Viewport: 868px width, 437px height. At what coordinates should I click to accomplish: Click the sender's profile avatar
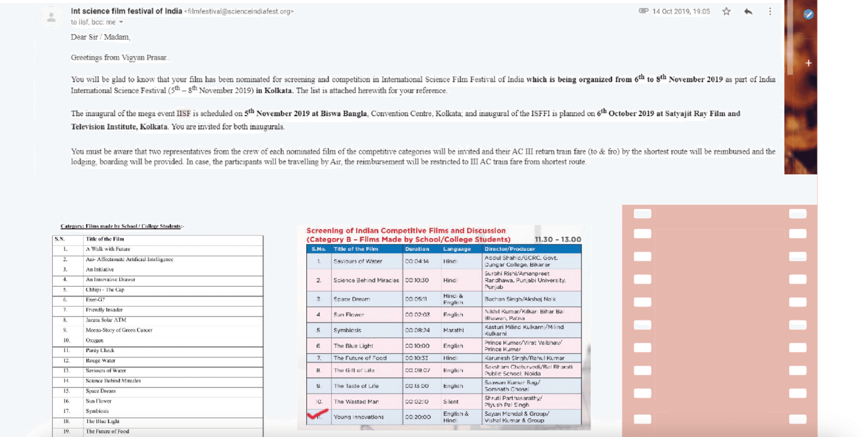[x=51, y=17]
